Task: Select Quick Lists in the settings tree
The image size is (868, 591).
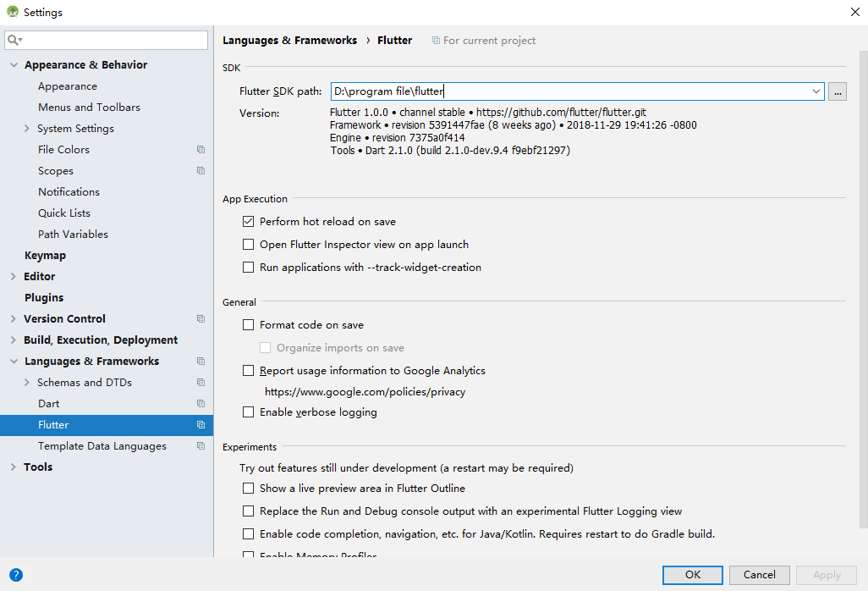Action: click(64, 213)
